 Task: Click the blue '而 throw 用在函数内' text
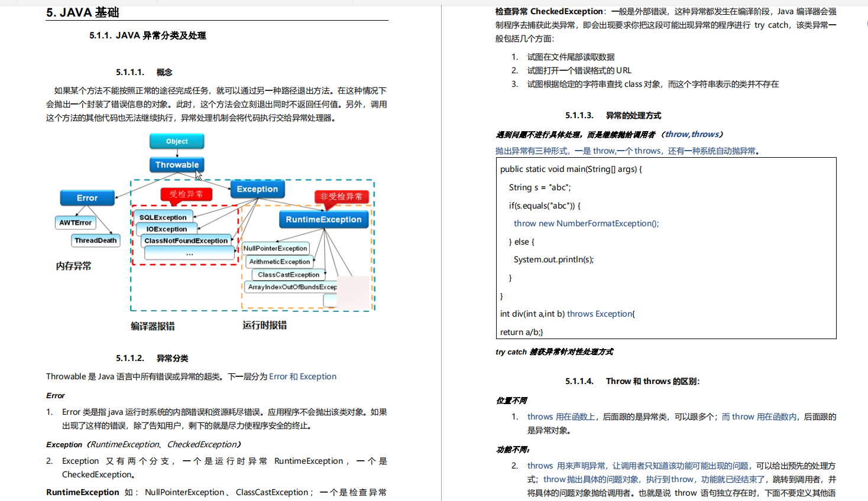pos(759,417)
